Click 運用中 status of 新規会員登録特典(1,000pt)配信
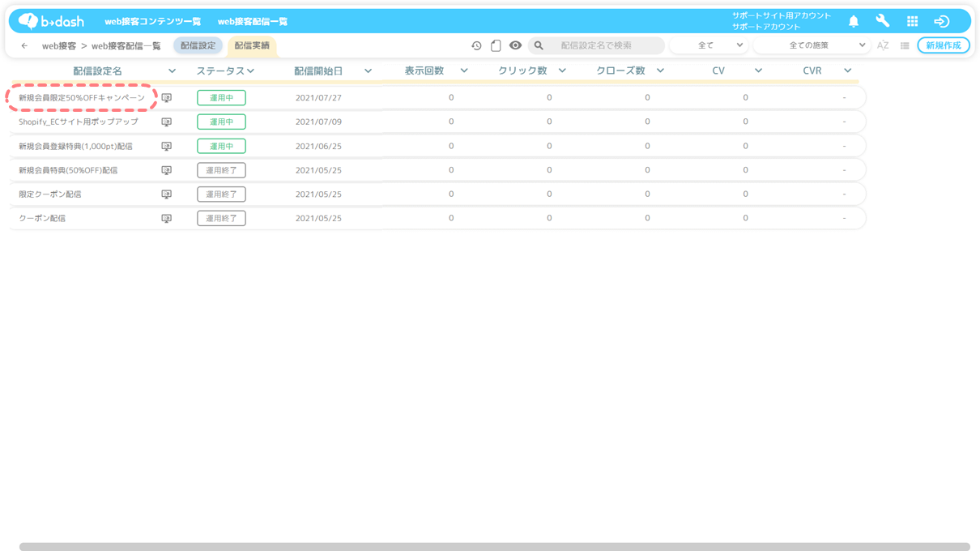This screenshot has height=551, width=980. pos(221,146)
